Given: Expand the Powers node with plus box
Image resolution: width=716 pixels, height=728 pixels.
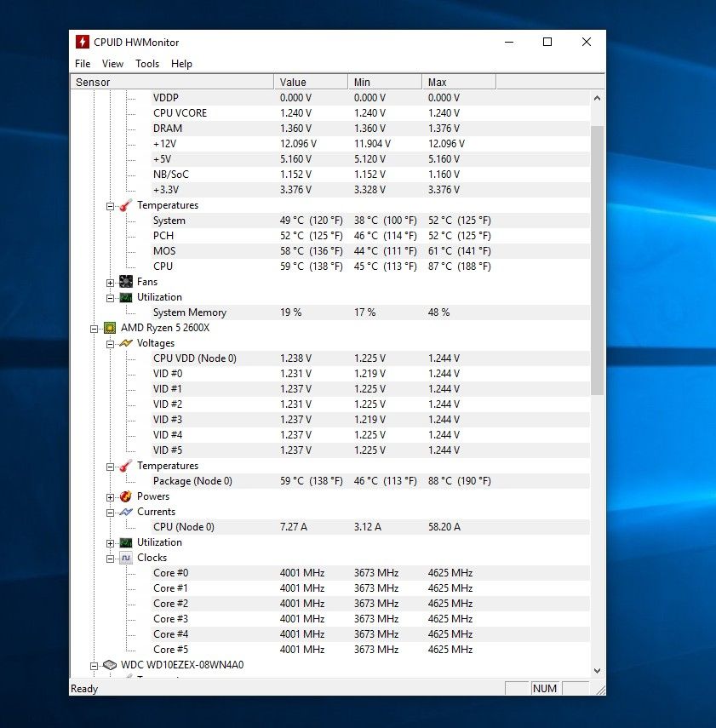Looking at the screenshot, I should coord(111,496).
